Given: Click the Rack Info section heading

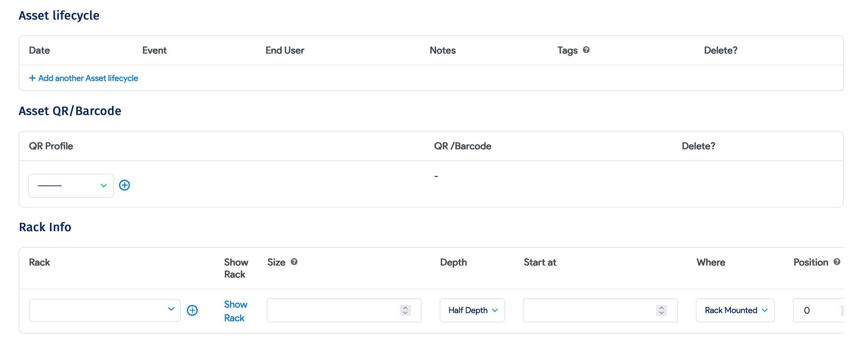Looking at the screenshot, I should [x=45, y=227].
